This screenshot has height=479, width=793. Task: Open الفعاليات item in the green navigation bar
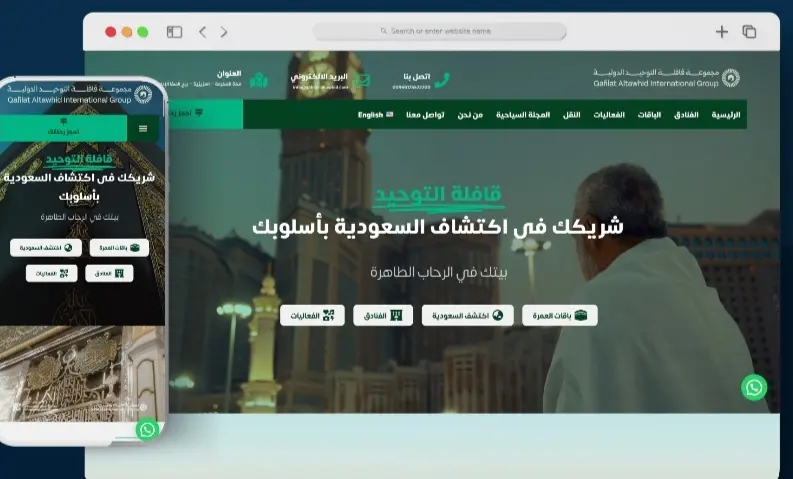(609, 115)
